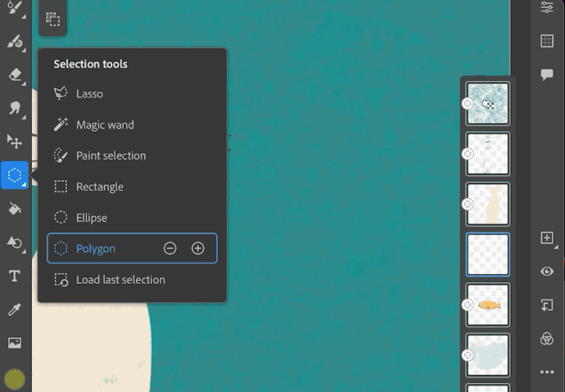Select the Polygon selection tool
Viewport: 565px width, 392px height.
(x=132, y=248)
